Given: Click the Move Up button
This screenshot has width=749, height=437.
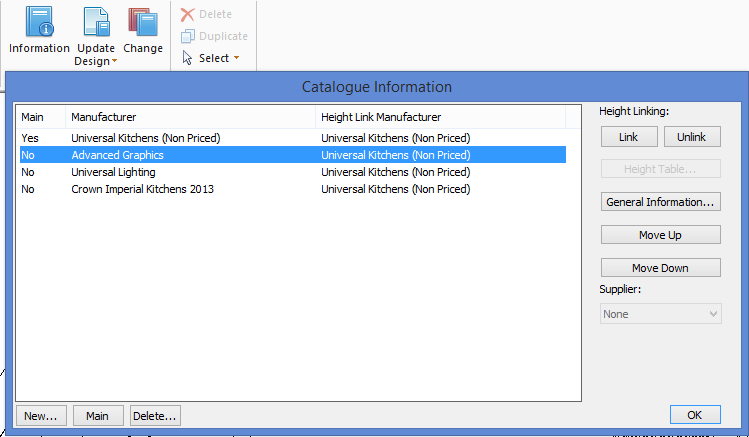Looking at the screenshot, I should 661,235.
